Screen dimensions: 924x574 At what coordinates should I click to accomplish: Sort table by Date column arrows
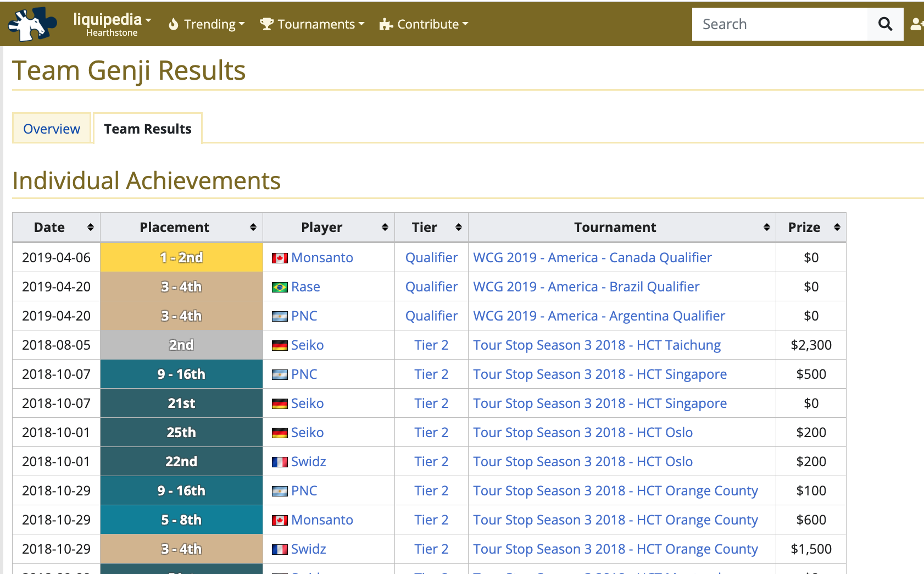pyautogui.click(x=90, y=227)
